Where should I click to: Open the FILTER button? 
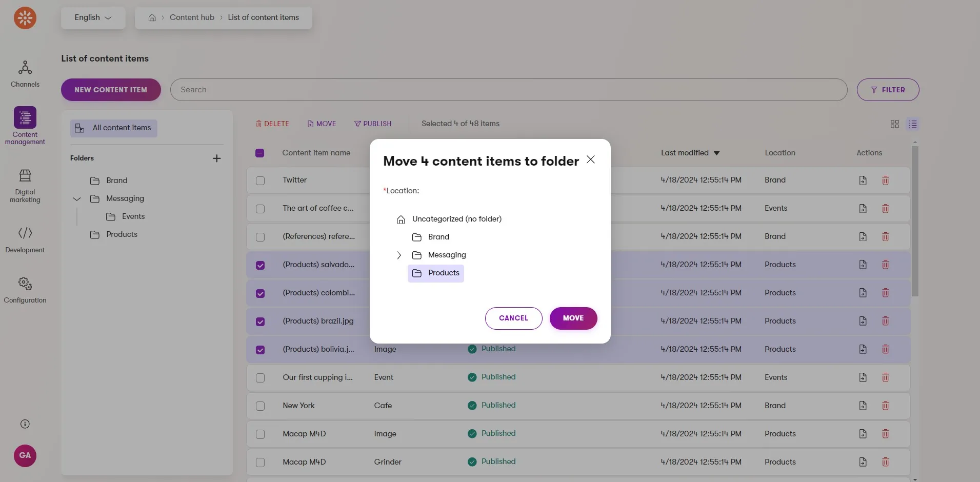click(x=888, y=90)
